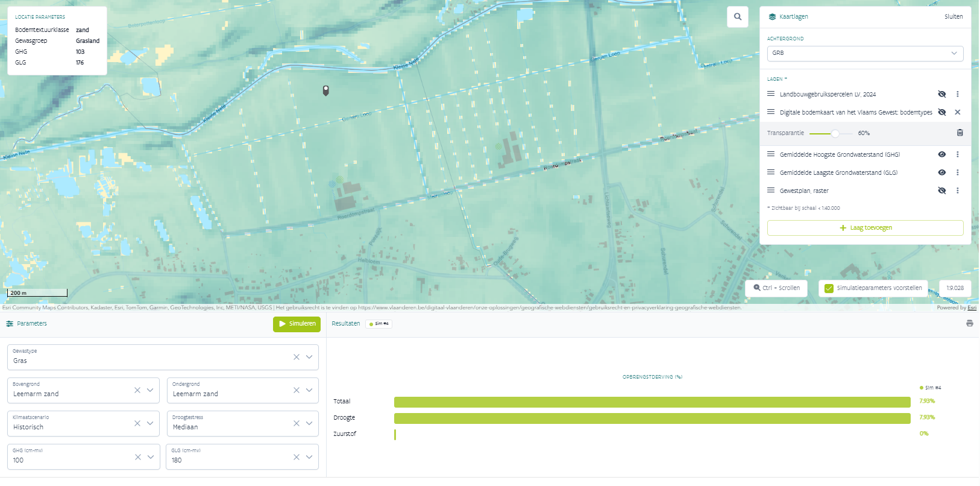Adjust the Transparantie slider handle
Image resolution: width=980 pixels, height=486 pixels.
[x=835, y=133]
